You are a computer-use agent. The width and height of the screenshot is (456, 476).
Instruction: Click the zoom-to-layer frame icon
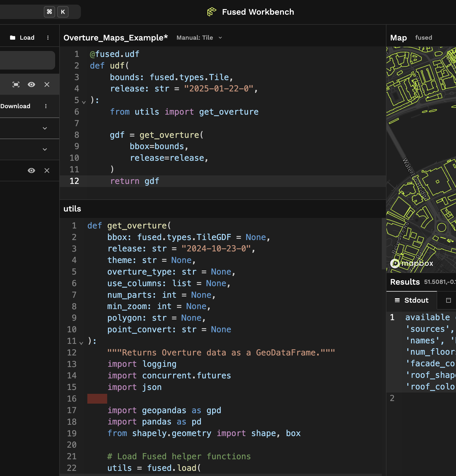[x=16, y=84]
